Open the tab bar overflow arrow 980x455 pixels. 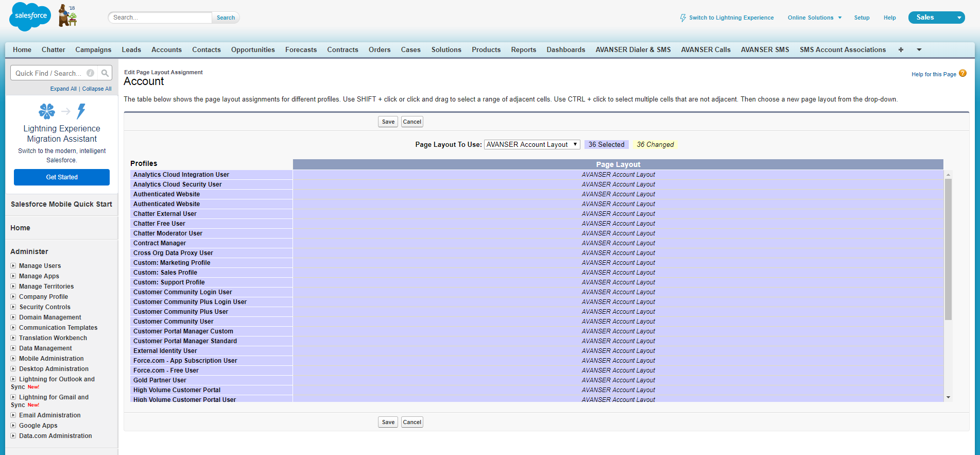pos(919,50)
